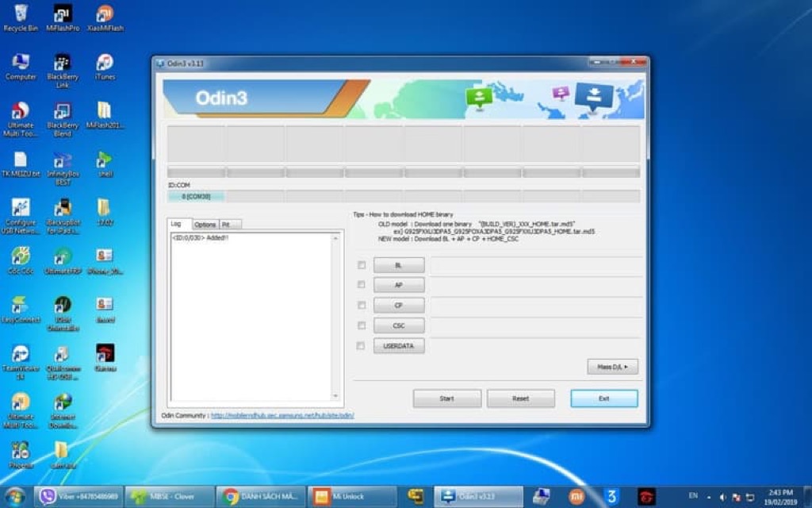Screen dimensions: 812x508
Task: Launch the XiaoMiFlash desktop shortcut
Action: (105, 19)
